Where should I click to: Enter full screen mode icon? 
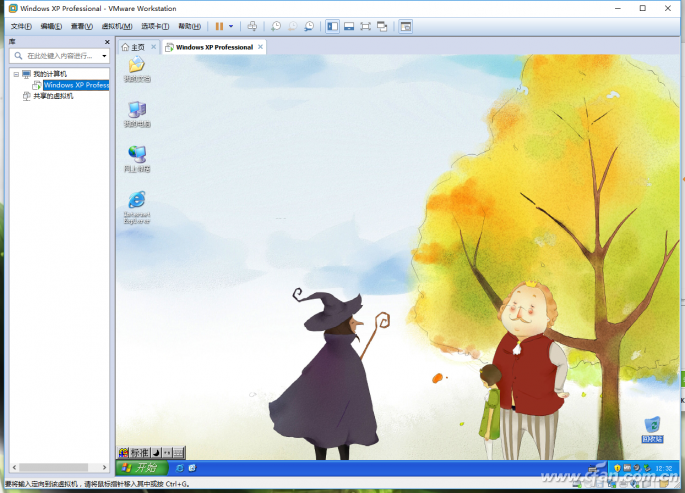365,26
